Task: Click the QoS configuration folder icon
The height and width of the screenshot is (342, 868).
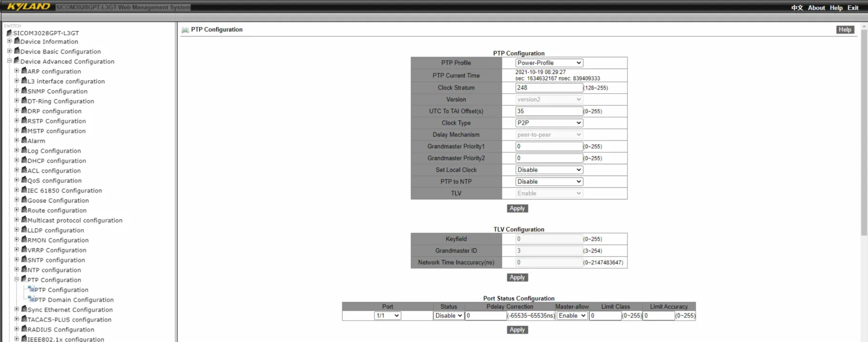Action: 24,180
